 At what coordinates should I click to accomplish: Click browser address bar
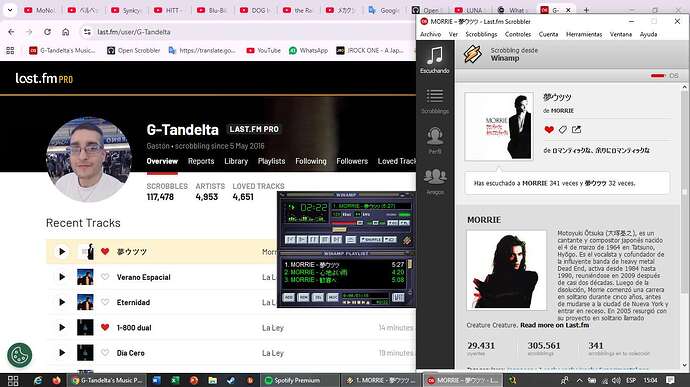click(246, 32)
